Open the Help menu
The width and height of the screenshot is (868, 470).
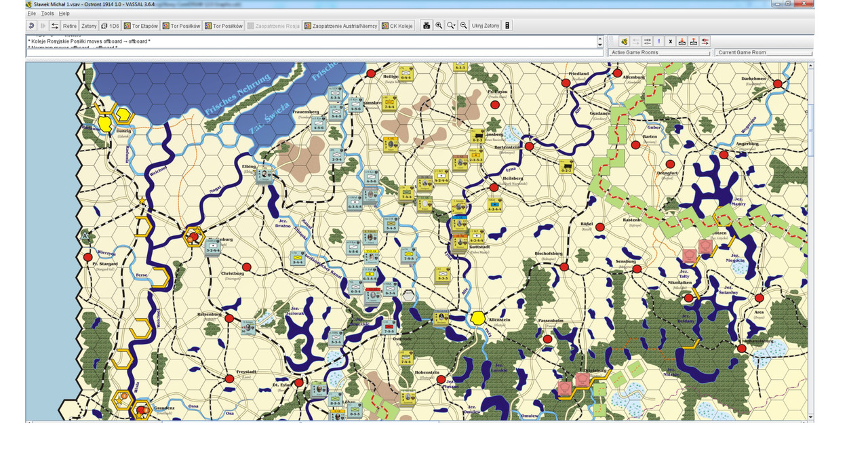(64, 14)
